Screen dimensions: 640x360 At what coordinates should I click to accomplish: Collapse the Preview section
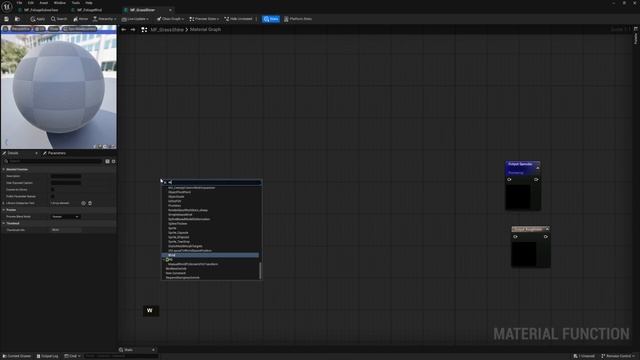(x=4, y=210)
